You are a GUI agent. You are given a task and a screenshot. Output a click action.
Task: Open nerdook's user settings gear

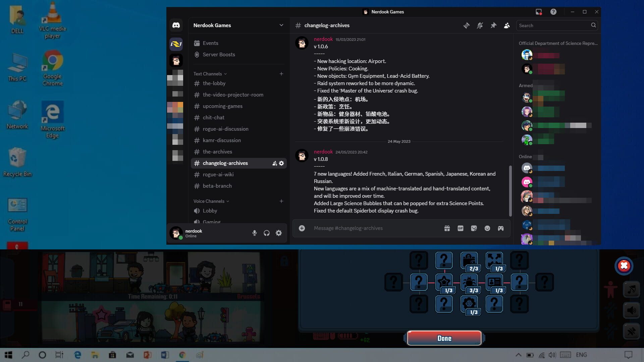coord(279,233)
